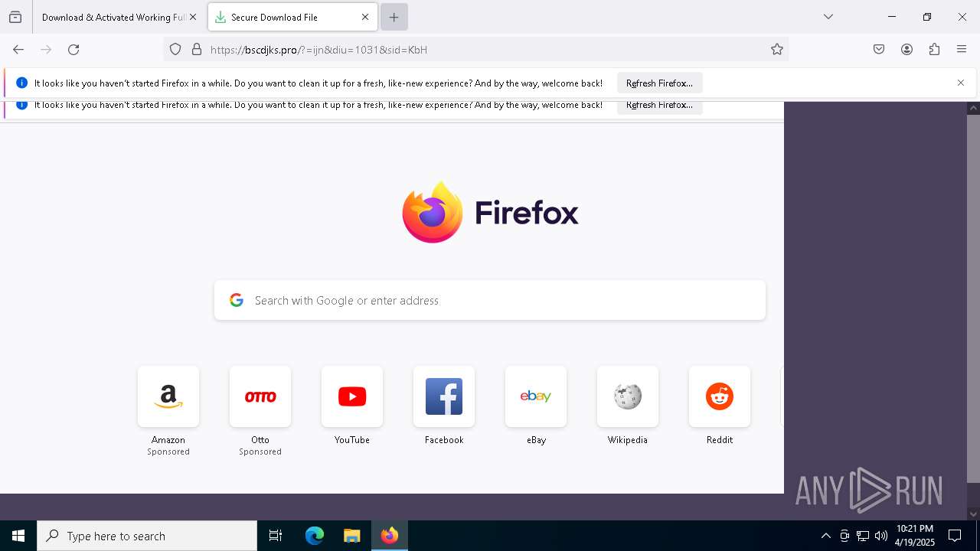Click the vertical page scrollbar thumb
The image size is (980, 551).
[973, 298]
